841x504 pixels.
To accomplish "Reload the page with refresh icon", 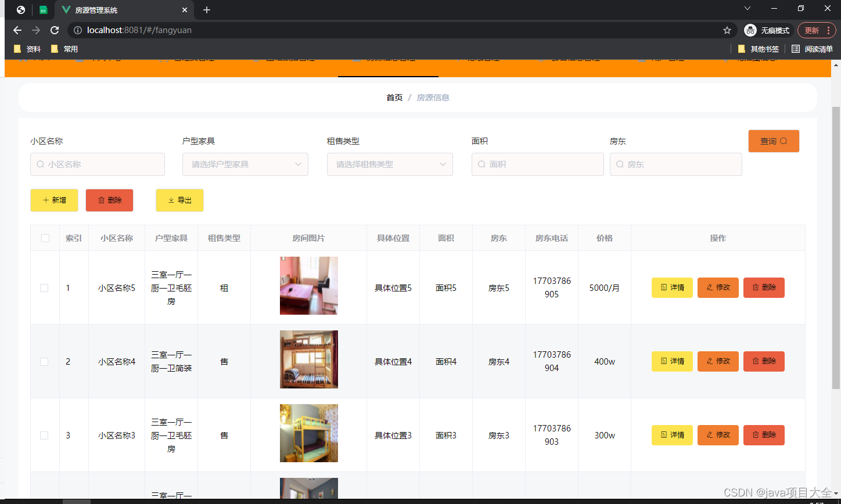I will tap(55, 30).
